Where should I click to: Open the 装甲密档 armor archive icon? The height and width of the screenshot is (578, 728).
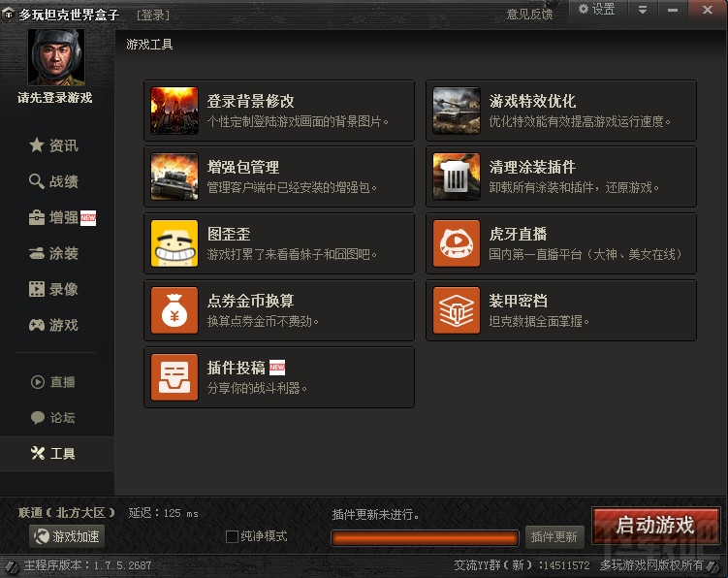457,310
